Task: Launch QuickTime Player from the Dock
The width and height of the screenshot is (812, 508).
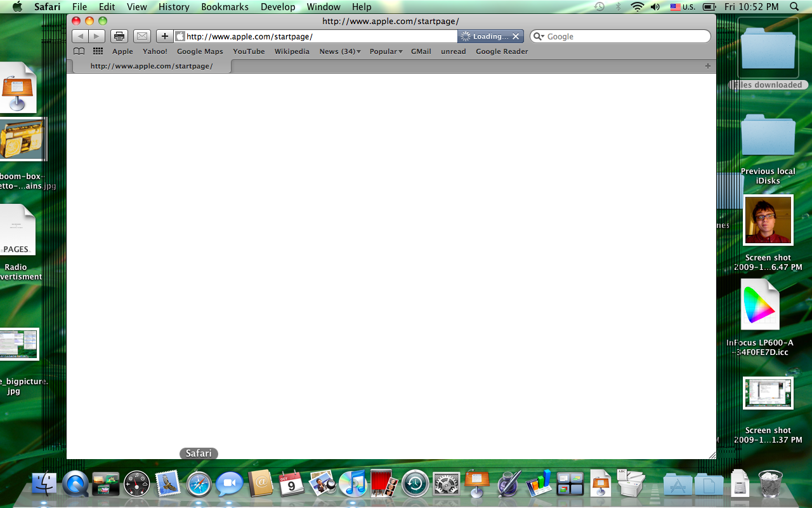Action: coord(75,485)
